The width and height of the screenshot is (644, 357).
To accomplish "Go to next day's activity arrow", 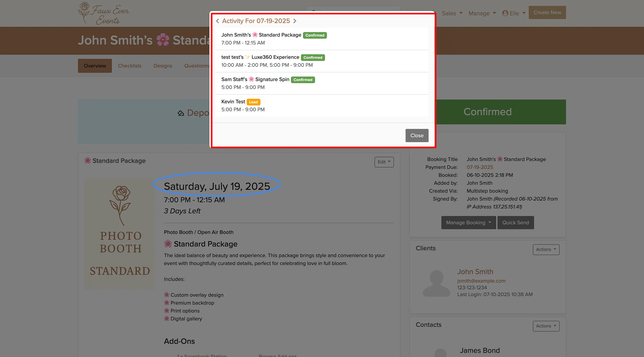I will [295, 21].
